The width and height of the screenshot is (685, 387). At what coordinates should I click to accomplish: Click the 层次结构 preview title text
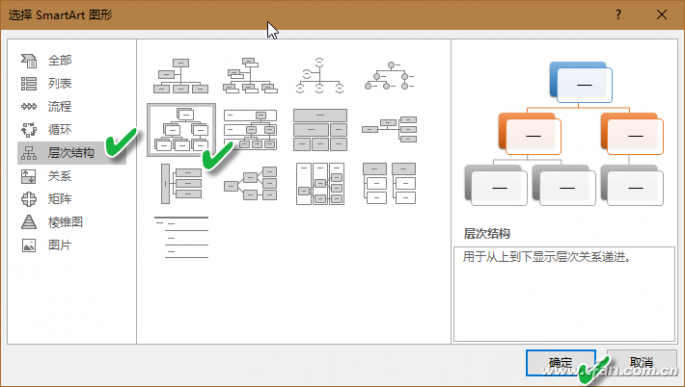pyautogui.click(x=487, y=234)
